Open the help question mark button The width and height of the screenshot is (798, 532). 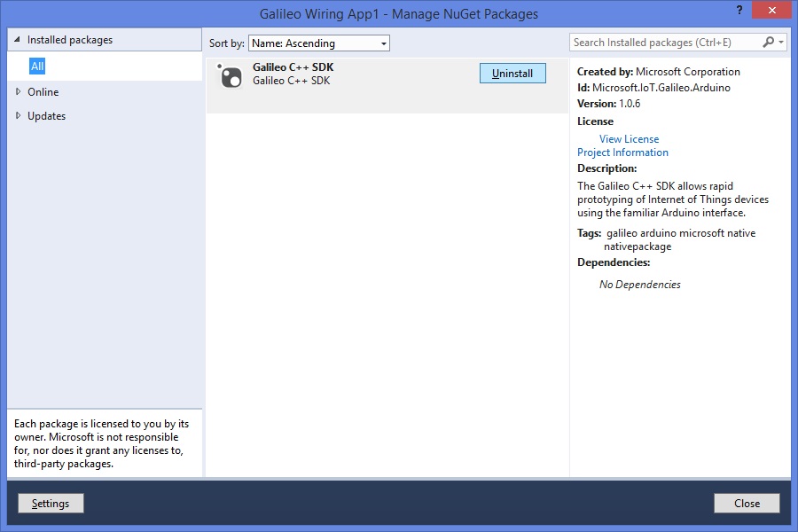click(x=739, y=10)
